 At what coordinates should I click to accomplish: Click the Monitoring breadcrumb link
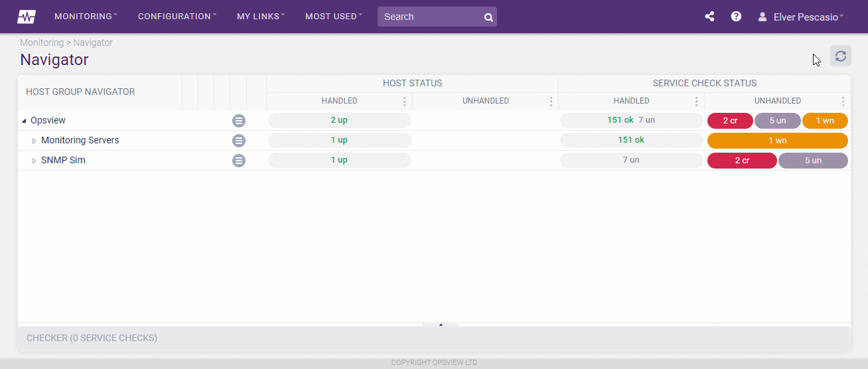pos(41,42)
